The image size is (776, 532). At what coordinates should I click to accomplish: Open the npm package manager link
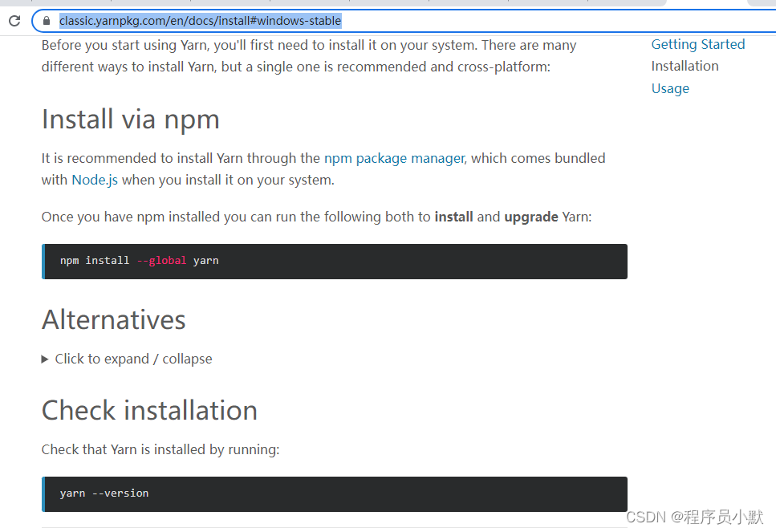pos(394,158)
